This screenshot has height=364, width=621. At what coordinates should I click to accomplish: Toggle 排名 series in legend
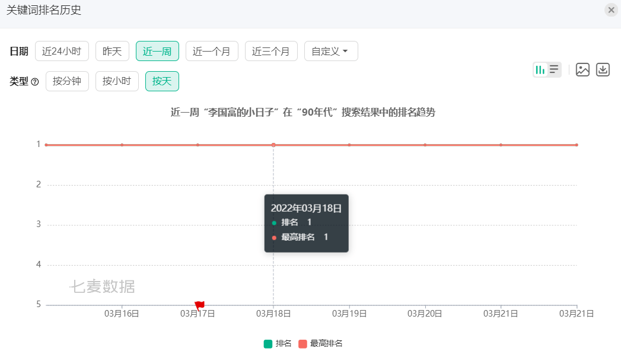point(277,343)
